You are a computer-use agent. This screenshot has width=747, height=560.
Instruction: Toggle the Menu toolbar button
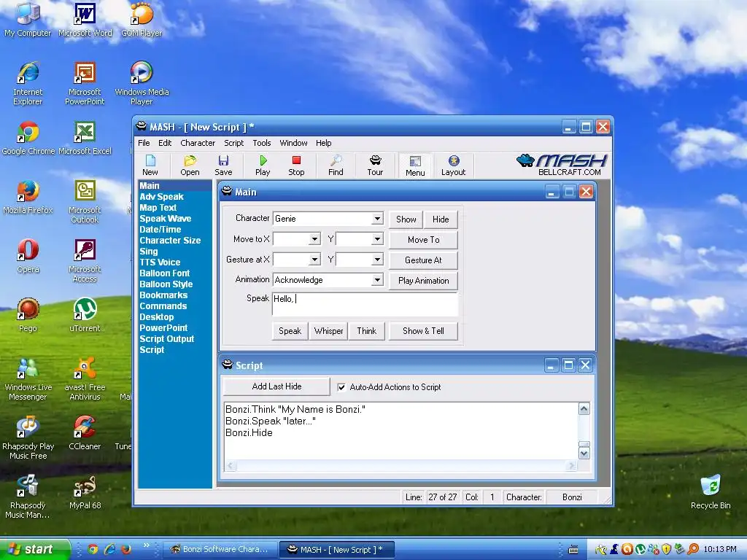[x=415, y=166]
